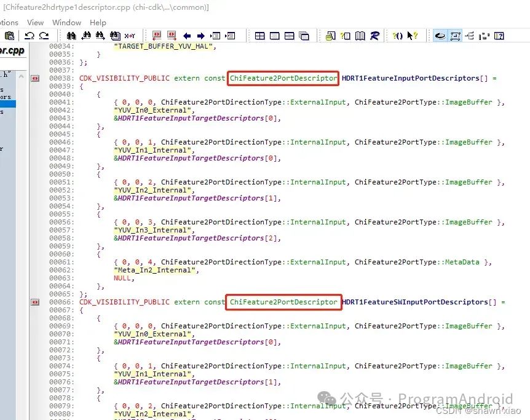530x420 pixels.
Task: Activate help mode cursor-question icon
Action: click(x=412, y=36)
